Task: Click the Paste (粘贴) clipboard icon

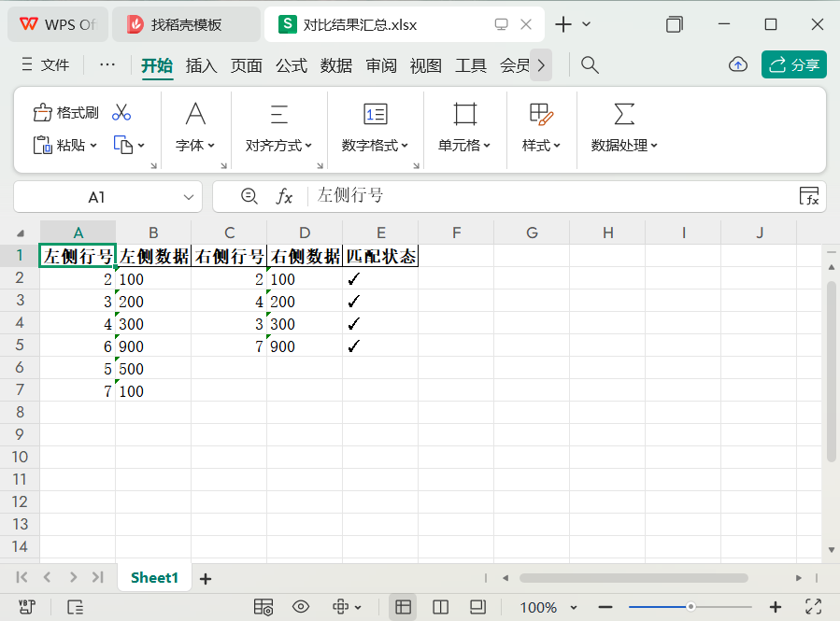Action: (x=42, y=145)
